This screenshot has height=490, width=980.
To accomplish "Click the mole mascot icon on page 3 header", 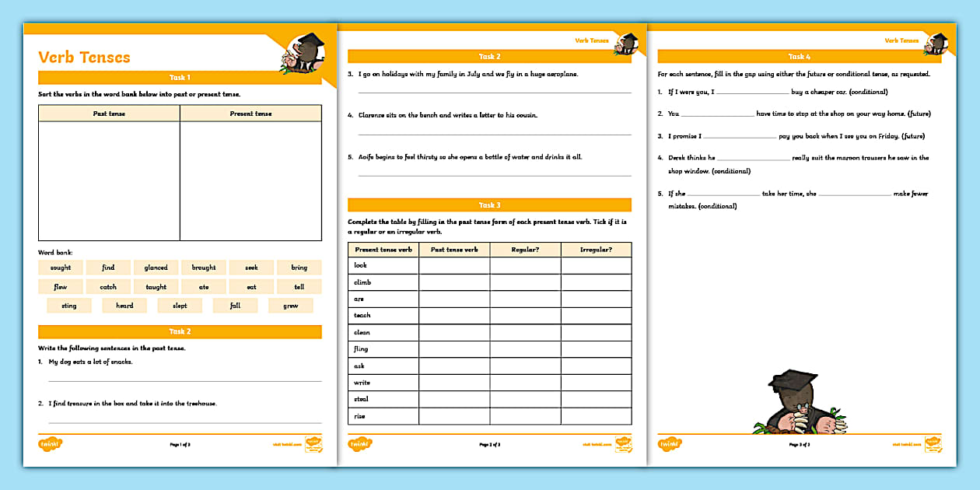I will (936, 43).
